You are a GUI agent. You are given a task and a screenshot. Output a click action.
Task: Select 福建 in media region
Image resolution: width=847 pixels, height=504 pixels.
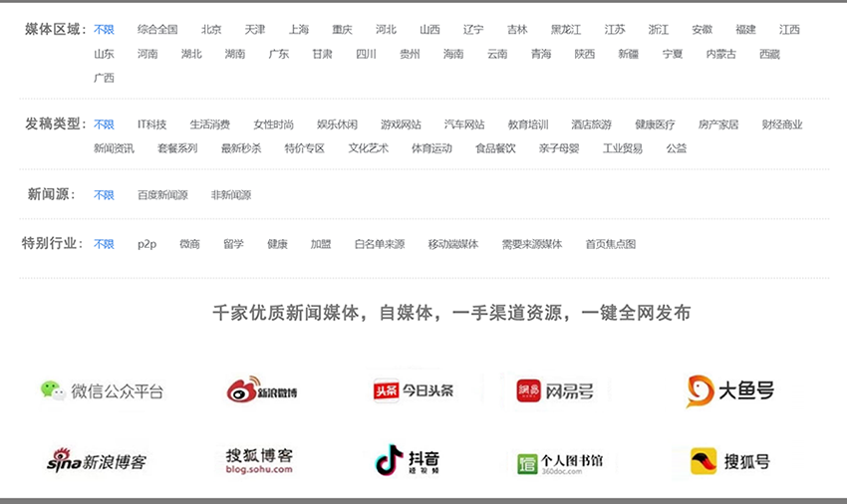(x=746, y=29)
